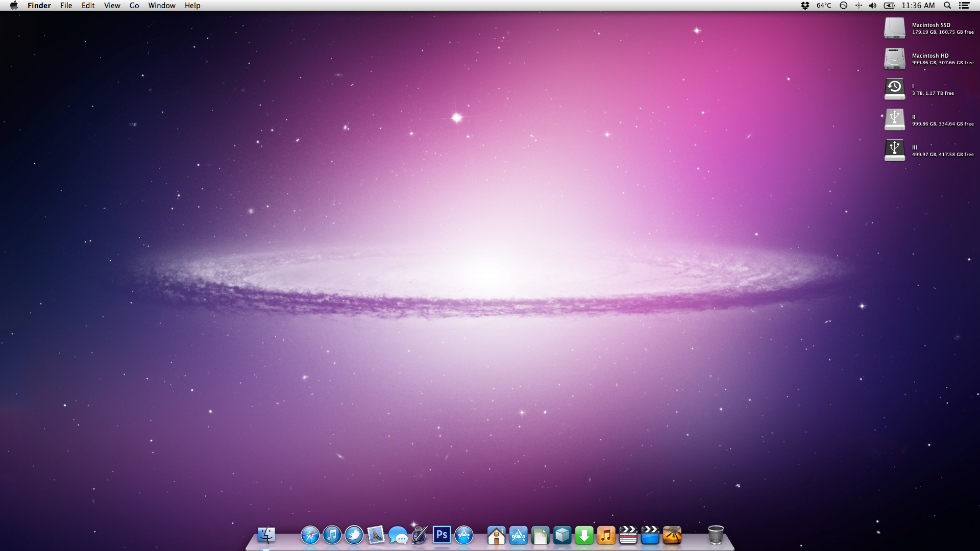This screenshot has height=551, width=980.
Task: Open Safari from the dock
Action: (x=310, y=535)
